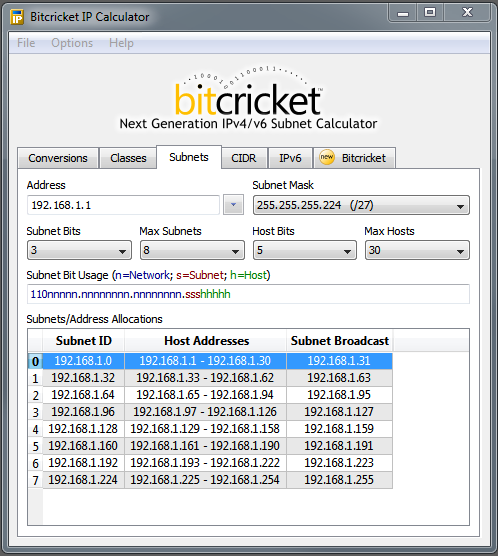The height and width of the screenshot is (556, 498).
Task: Click broadcast cell 192.168.1.159
Action: tap(339, 429)
